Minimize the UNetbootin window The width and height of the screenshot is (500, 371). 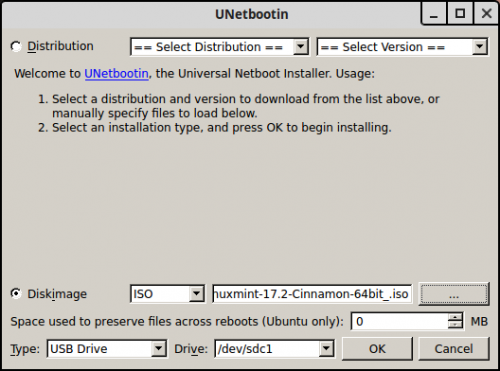tap(434, 13)
